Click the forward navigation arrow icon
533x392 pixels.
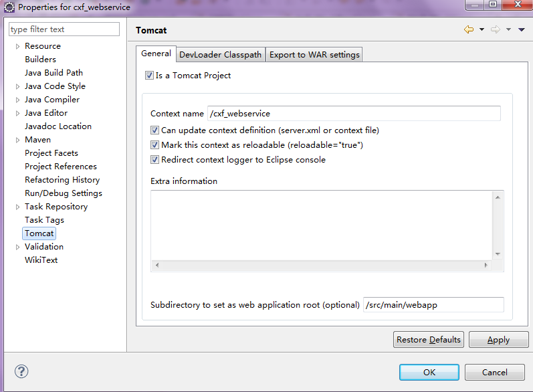496,29
